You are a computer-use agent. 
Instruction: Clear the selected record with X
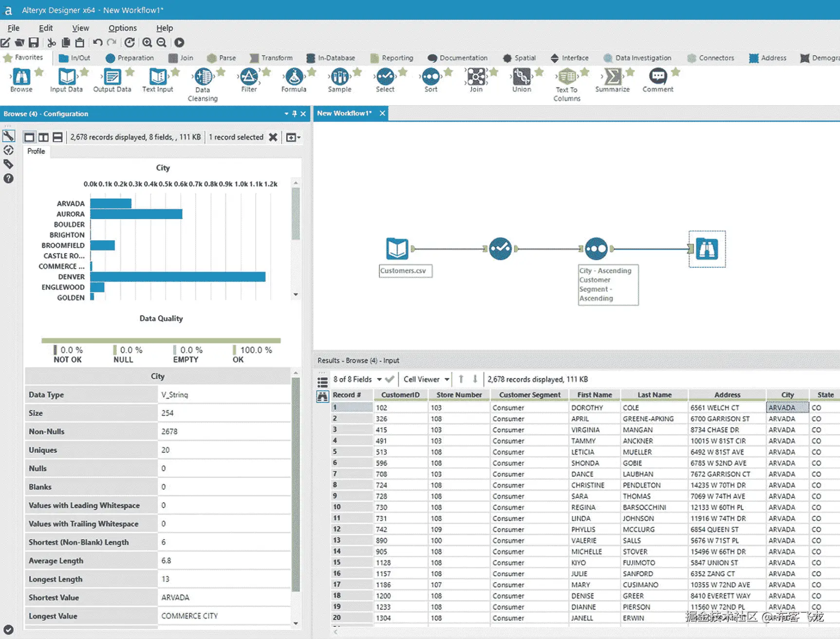click(273, 137)
